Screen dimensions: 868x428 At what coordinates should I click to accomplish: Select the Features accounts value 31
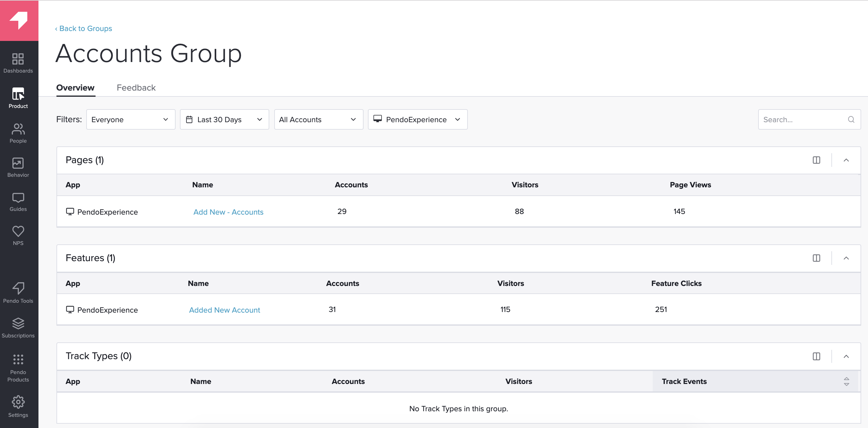pos(332,310)
